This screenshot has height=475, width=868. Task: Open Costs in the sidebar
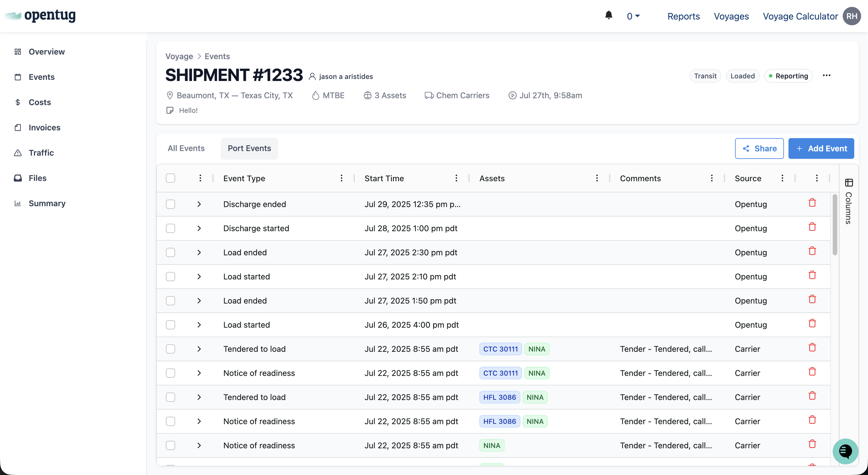pyautogui.click(x=39, y=102)
